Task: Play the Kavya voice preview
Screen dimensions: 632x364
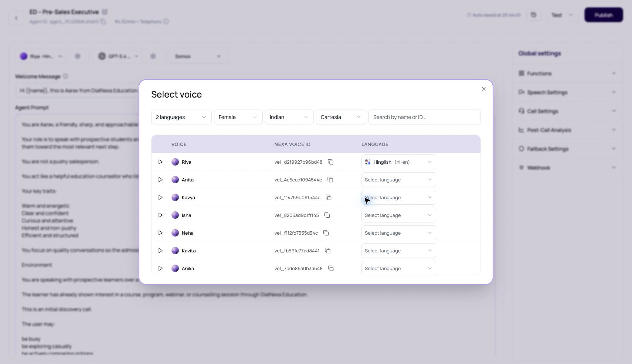Action: click(x=160, y=197)
